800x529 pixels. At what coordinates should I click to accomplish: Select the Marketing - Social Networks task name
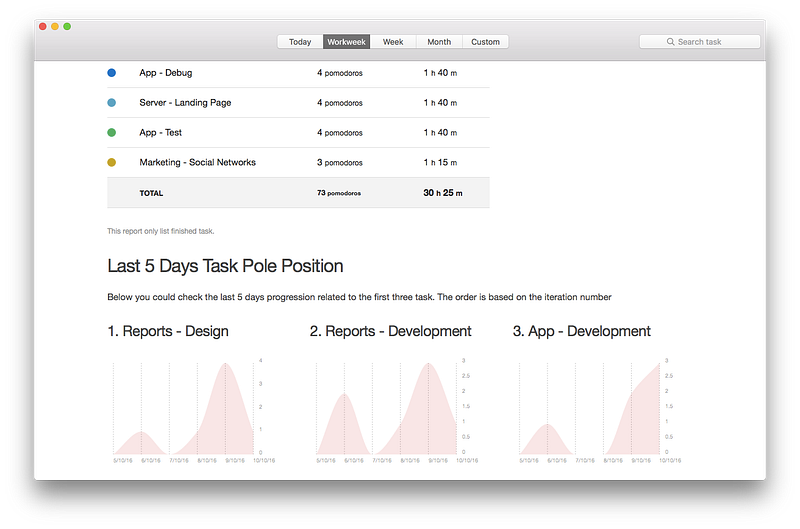tap(197, 162)
